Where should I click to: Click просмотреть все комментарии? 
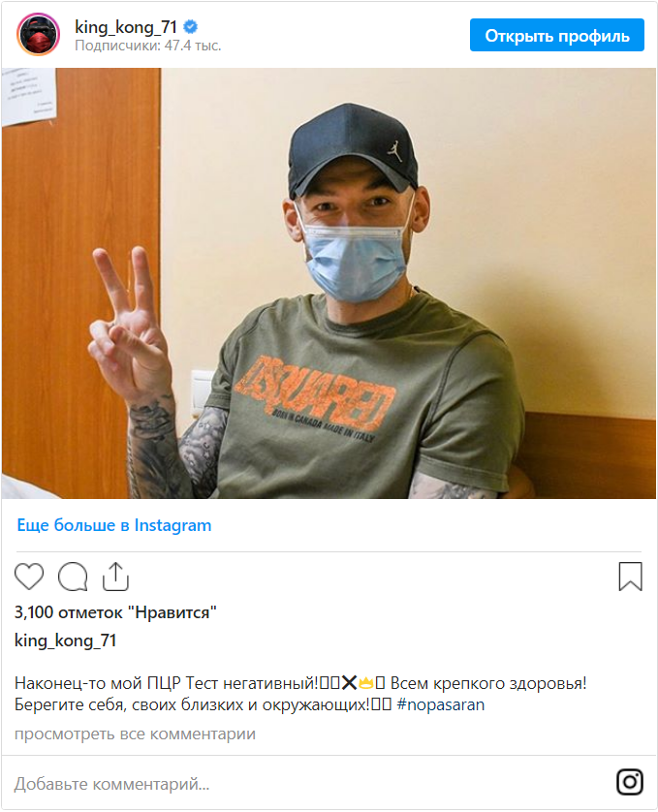136,734
